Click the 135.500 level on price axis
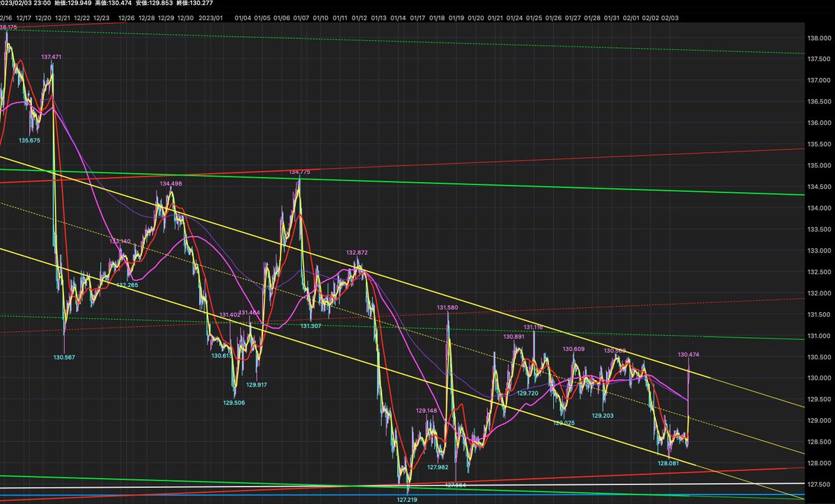The height and width of the screenshot is (504, 835). 819,144
